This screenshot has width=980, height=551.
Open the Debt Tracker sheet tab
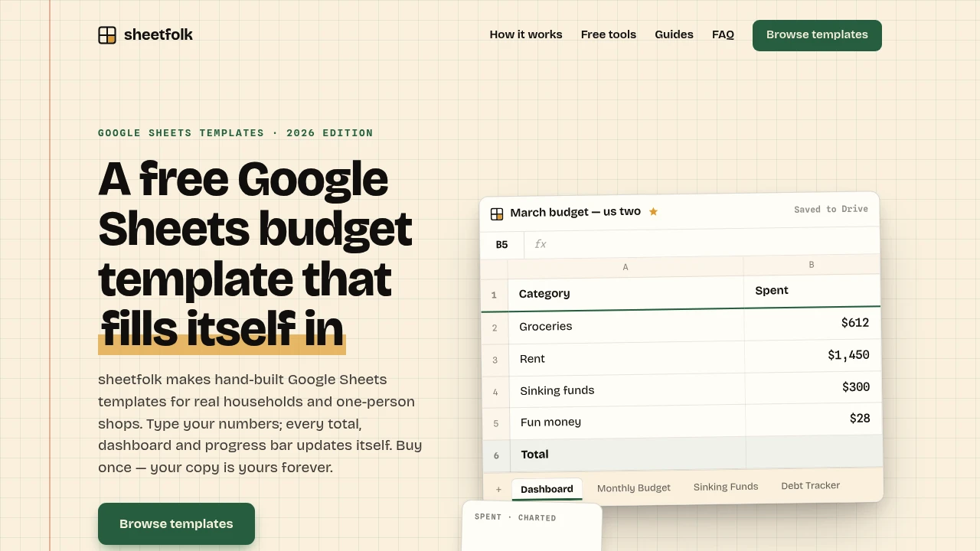point(810,485)
